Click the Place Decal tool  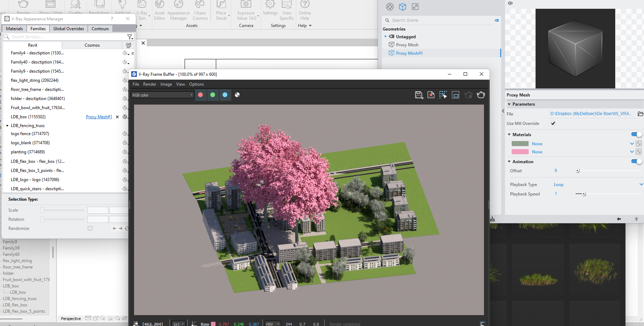coord(221,11)
